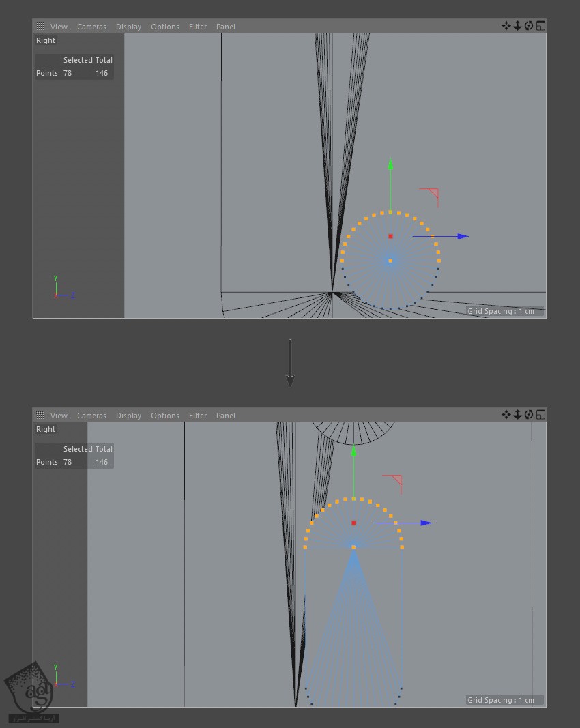Toggle the active view icon in top viewport

pyautogui.click(x=540, y=26)
